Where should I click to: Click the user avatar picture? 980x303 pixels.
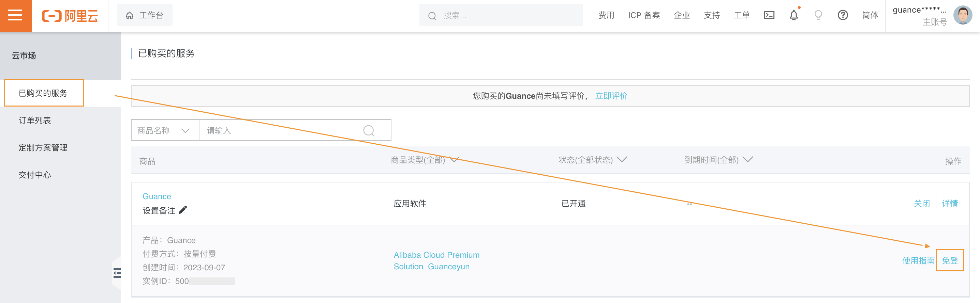point(963,16)
